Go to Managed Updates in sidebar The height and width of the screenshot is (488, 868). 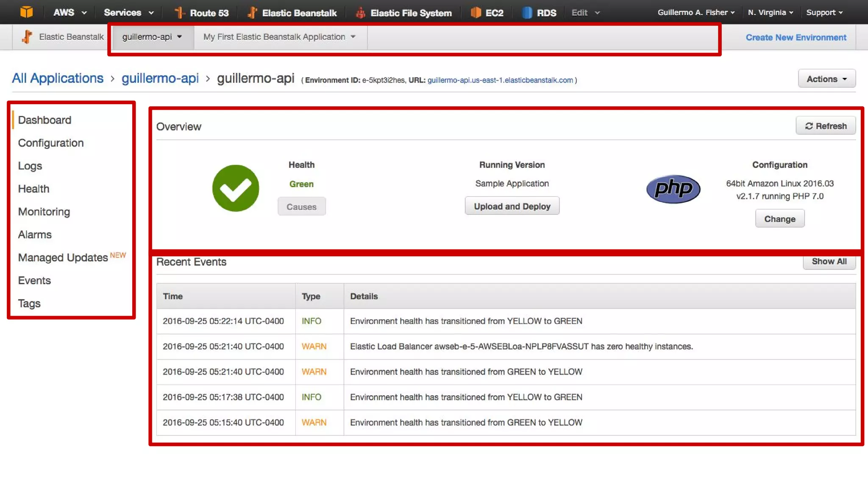pyautogui.click(x=63, y=258)
